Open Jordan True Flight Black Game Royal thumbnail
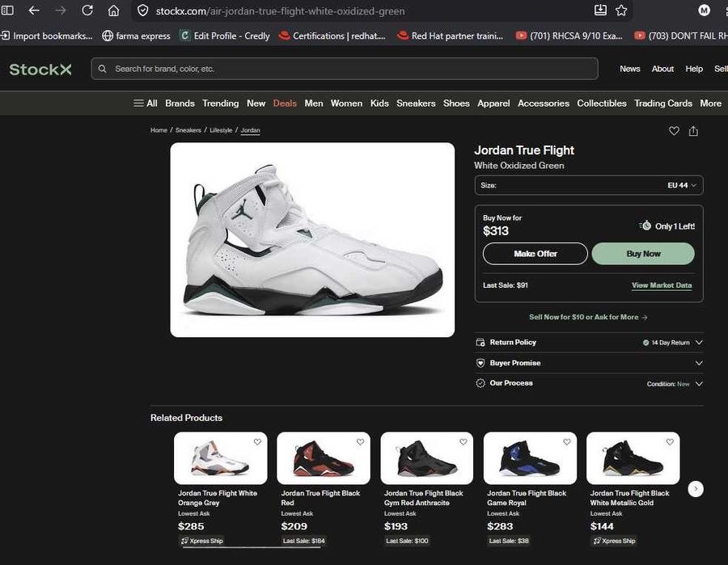 (x=530, y=458)
